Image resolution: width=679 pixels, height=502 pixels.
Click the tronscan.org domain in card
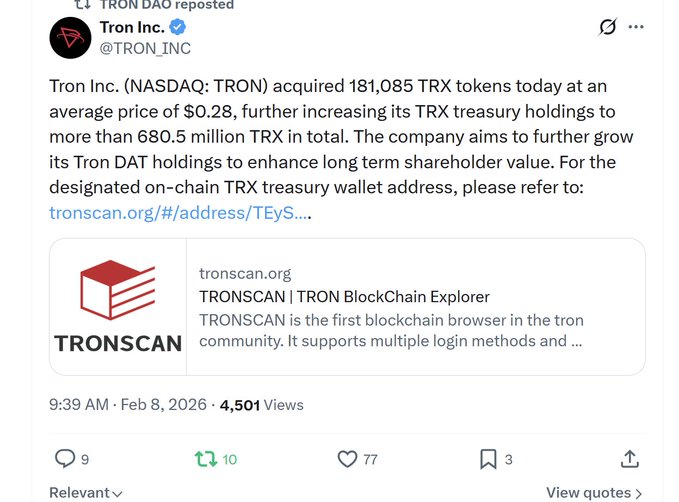point(245,273)
